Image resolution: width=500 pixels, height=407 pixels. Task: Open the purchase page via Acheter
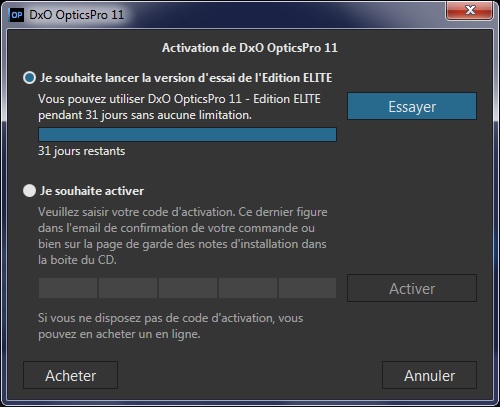[70, 375]
